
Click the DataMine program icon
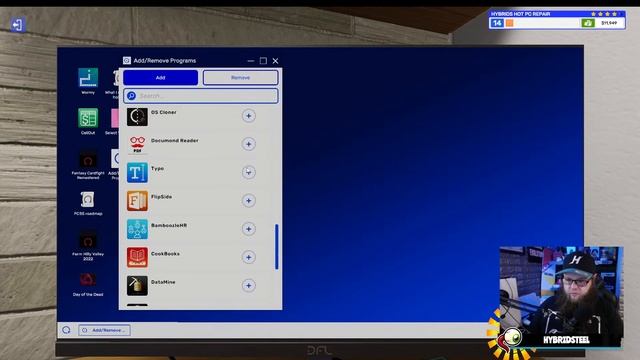(137, 285)
